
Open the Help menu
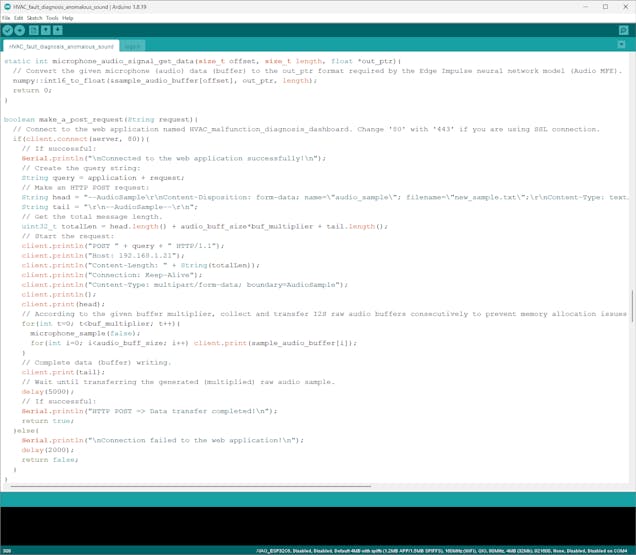click(68, 18)
